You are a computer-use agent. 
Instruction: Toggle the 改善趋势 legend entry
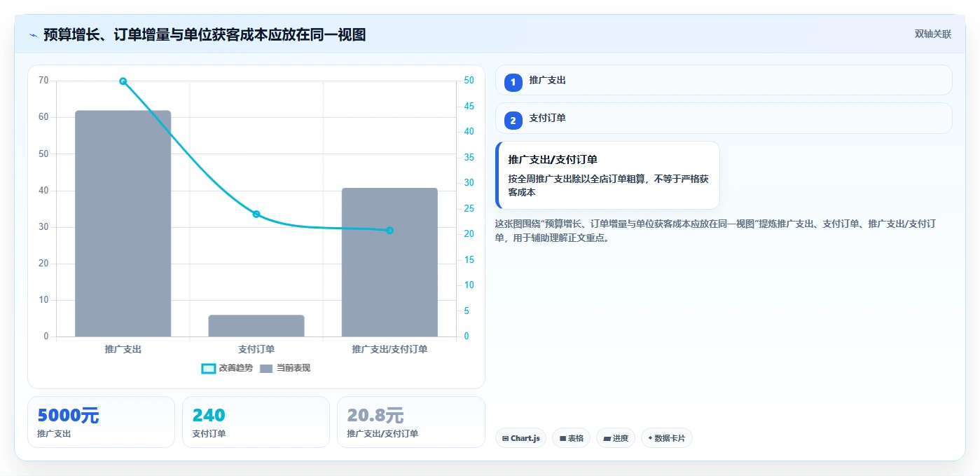226,368
